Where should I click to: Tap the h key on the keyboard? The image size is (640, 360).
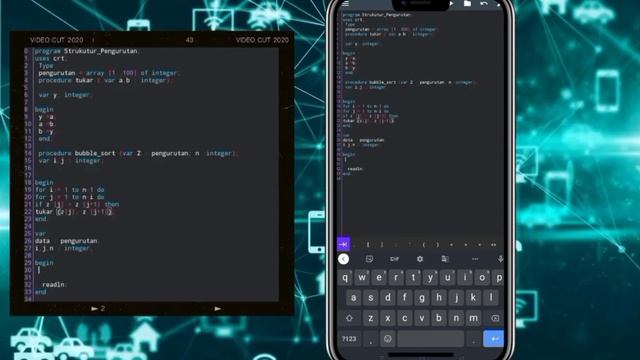439,298
